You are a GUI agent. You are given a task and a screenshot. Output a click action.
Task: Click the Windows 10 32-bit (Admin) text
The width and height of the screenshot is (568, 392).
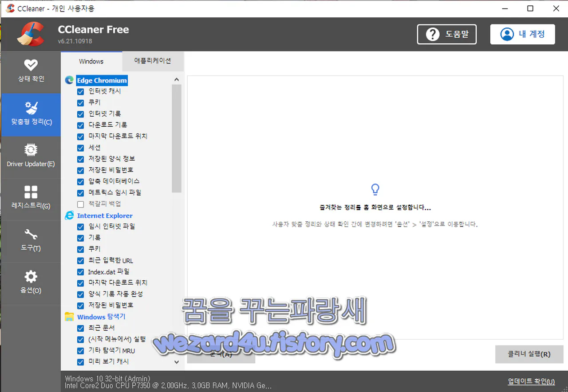pyautogui.click(x=107, y=379)
